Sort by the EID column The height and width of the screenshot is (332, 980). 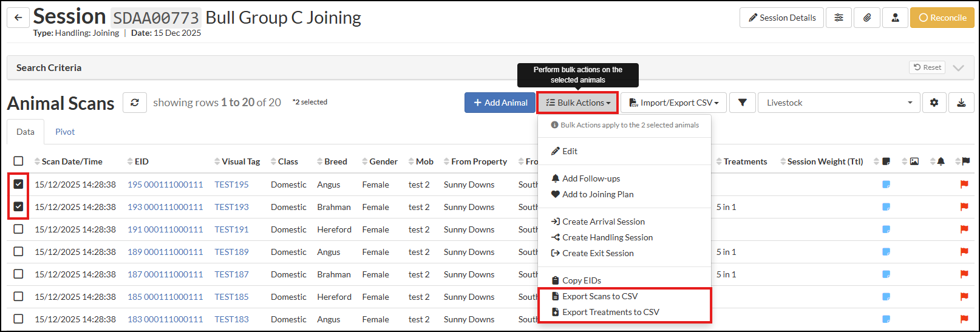click(x=138, y=161)
